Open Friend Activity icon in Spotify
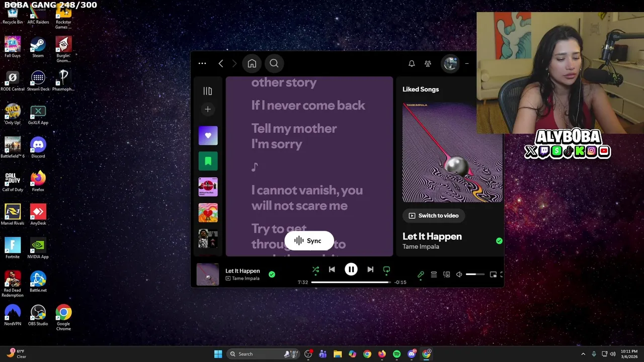Image resolution: width=644 pixels, height=362 pixels. 428,63
